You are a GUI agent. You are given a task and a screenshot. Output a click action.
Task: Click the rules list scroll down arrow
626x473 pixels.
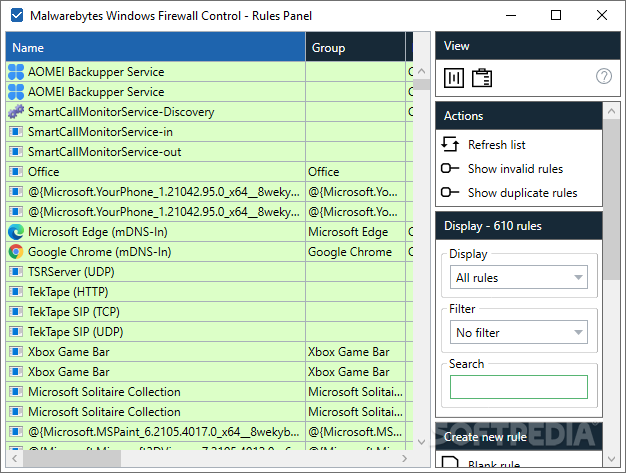(421, 442)
